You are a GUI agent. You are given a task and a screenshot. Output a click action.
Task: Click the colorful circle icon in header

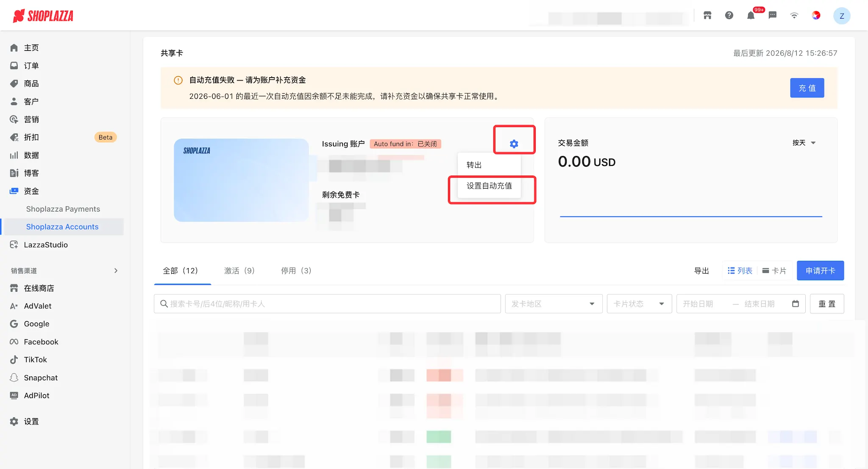[x=816, y=16]
